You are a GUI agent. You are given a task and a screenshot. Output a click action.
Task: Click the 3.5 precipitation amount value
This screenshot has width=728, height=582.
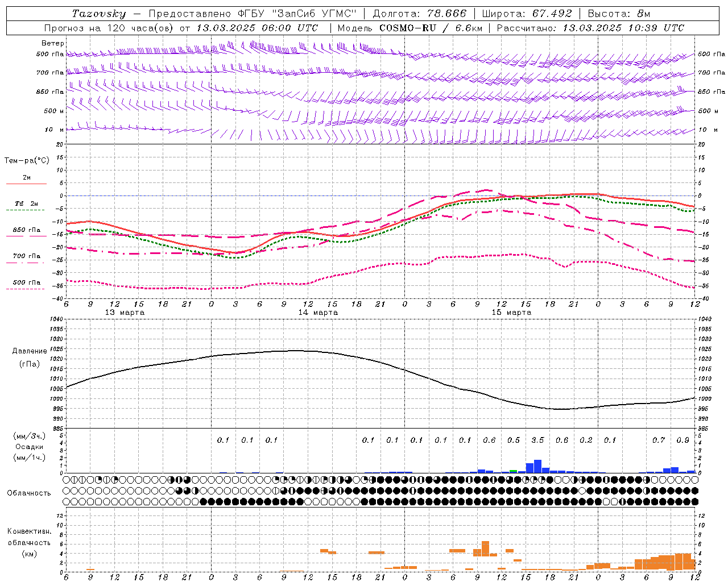pos(537,440)
